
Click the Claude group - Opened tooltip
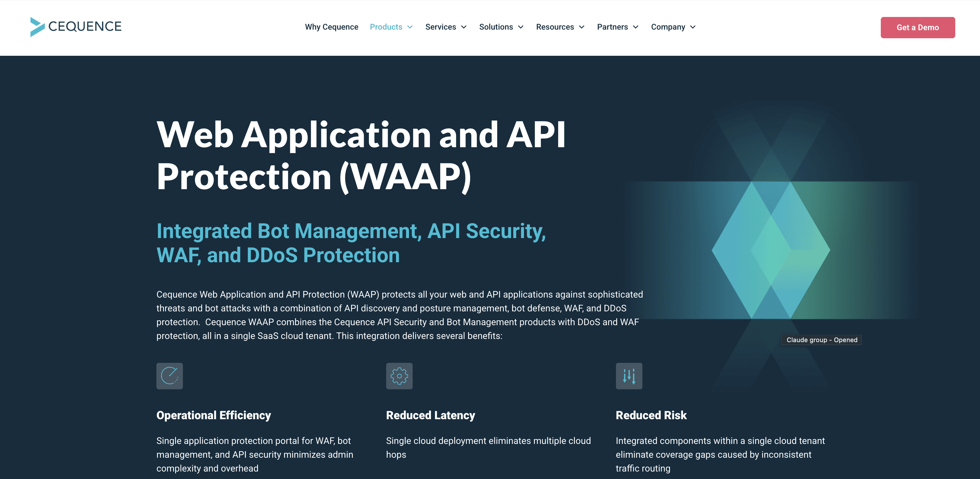tap(821, 340)
